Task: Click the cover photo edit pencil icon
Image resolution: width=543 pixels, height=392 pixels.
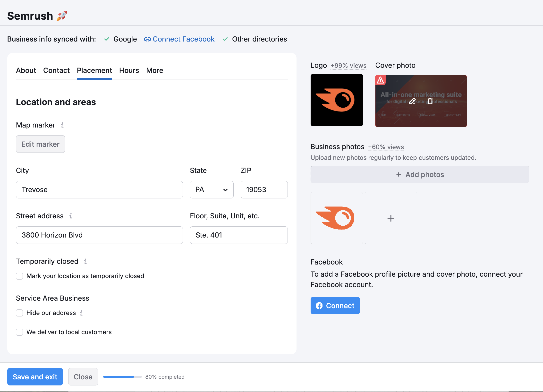Action: click(x=412, y=101)
